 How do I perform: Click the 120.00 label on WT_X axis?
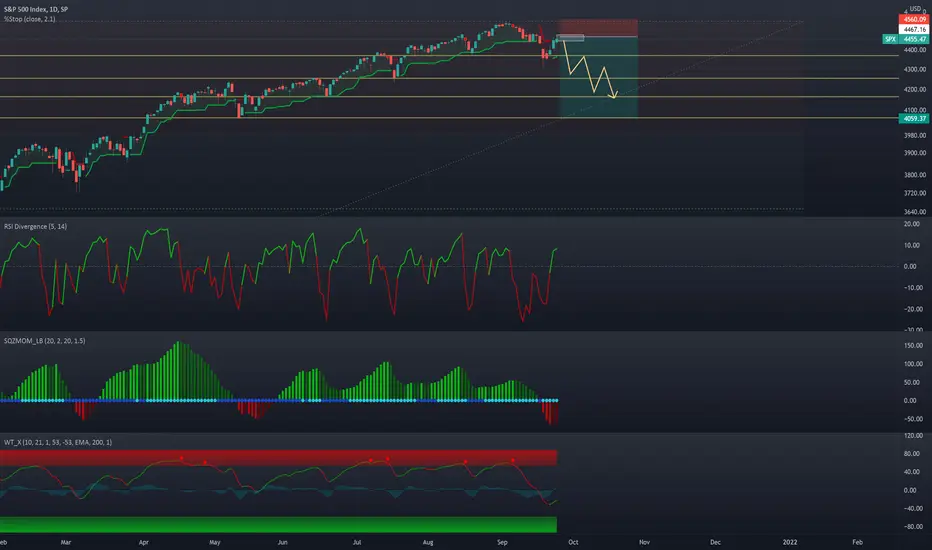(913, 436)
